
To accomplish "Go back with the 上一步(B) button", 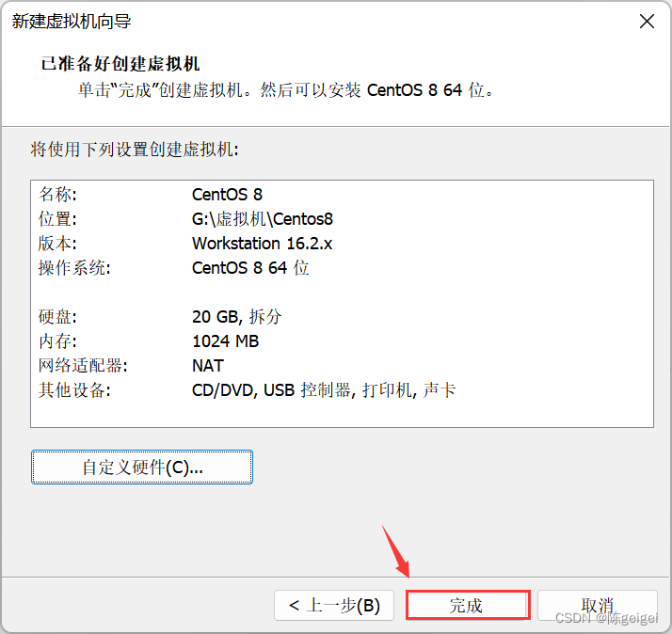I will (x=334, y=605).
